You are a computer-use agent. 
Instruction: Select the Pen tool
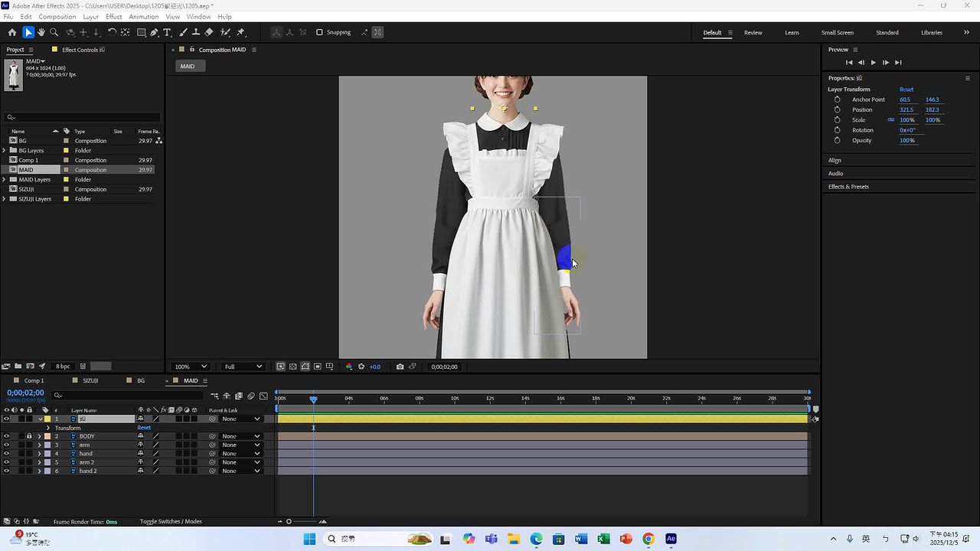155,32
